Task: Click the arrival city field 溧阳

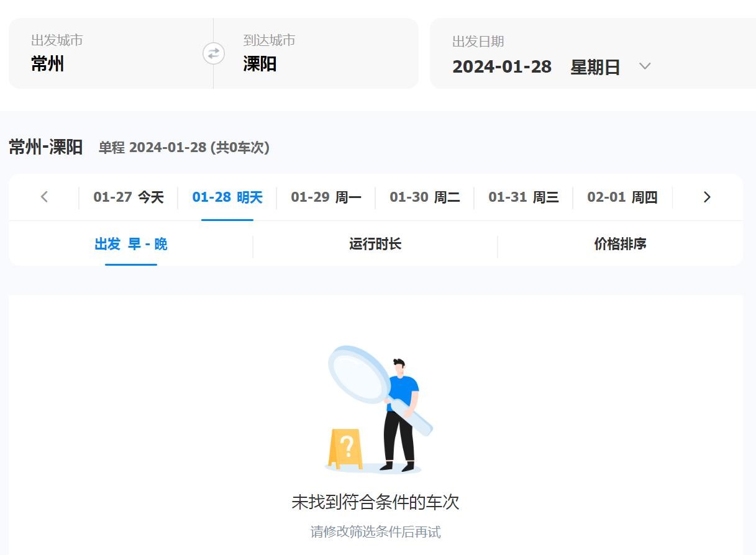Action: [260, 64]
